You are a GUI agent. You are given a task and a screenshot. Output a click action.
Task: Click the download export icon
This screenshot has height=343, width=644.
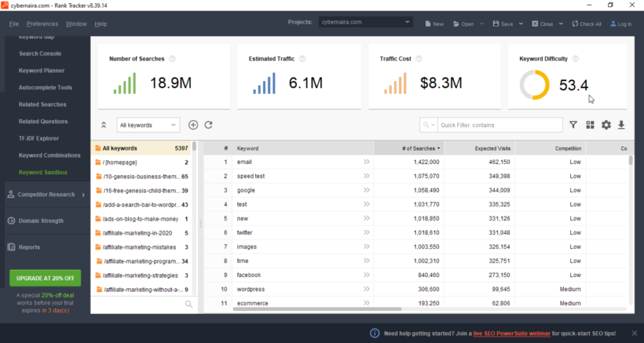[x=621, y=125]
